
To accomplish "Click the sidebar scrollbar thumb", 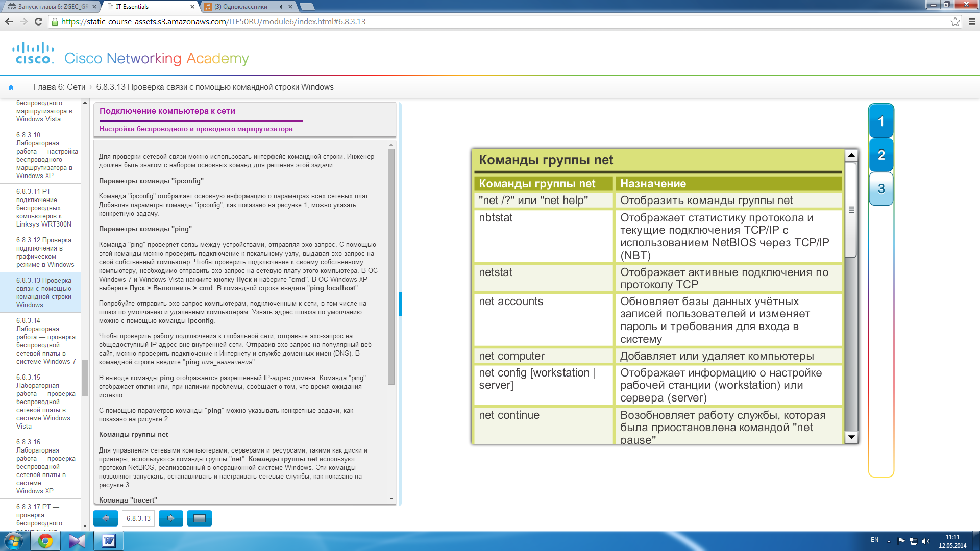I will click(x=85, y=378).
